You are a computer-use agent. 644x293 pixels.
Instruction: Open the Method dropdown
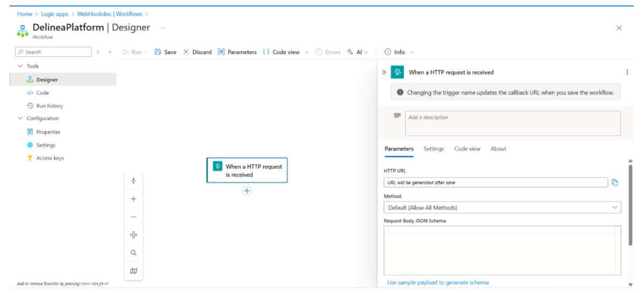[502, 207]
